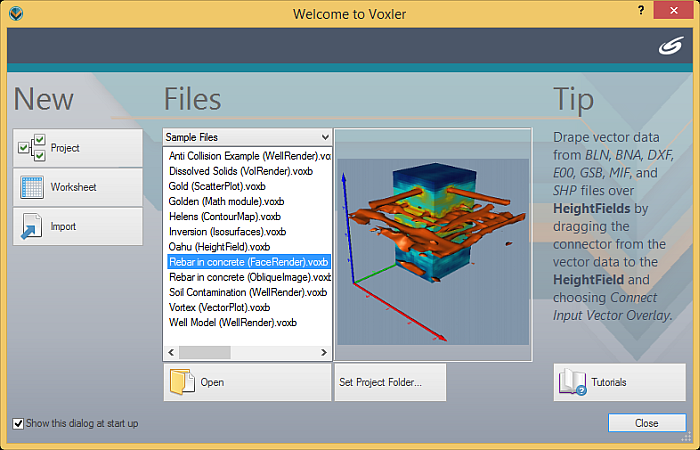
Task: Create a new Worksheet
Action: (x=78, y=187)
